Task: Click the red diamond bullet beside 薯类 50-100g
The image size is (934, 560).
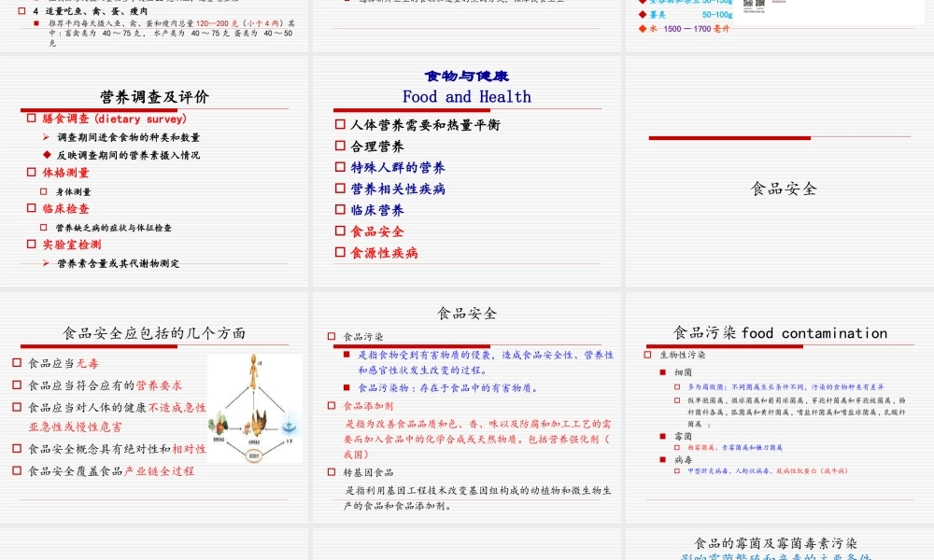Action: coord(643,15)
